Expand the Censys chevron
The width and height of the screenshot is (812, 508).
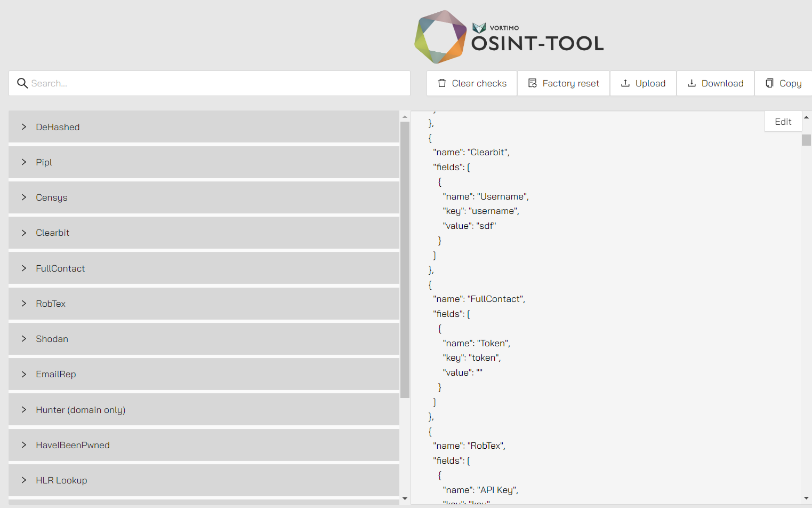point(24,197)
